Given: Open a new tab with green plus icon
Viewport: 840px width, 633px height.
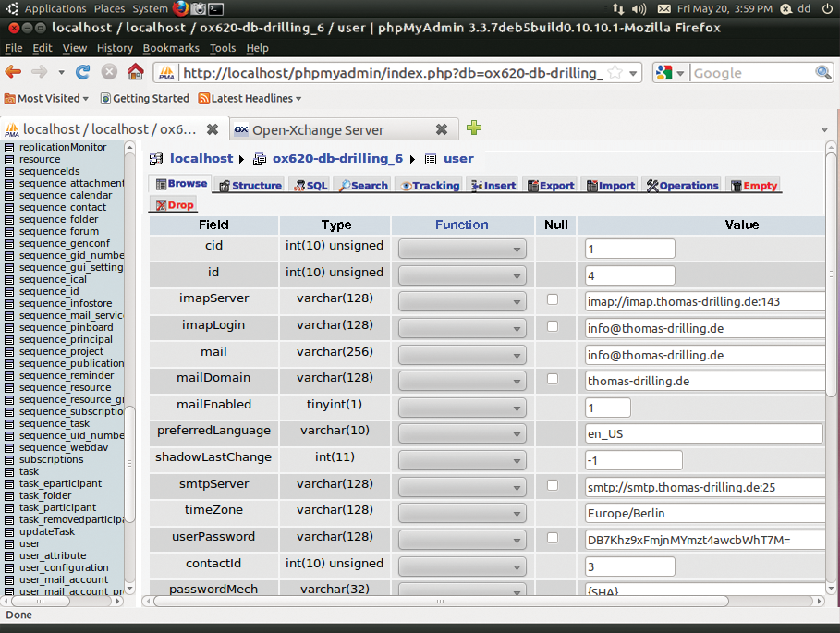Looking at the screenshot, I should tap(474, 128).
